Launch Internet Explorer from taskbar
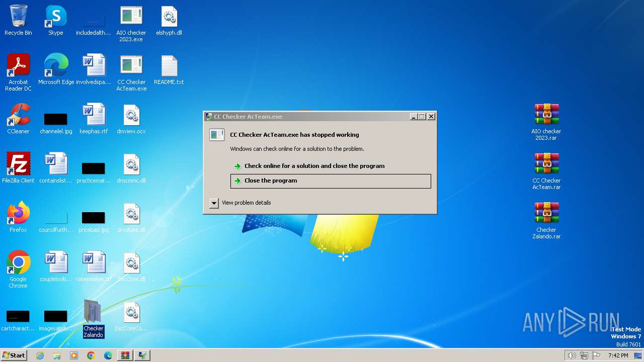 [x=40, y=355]
